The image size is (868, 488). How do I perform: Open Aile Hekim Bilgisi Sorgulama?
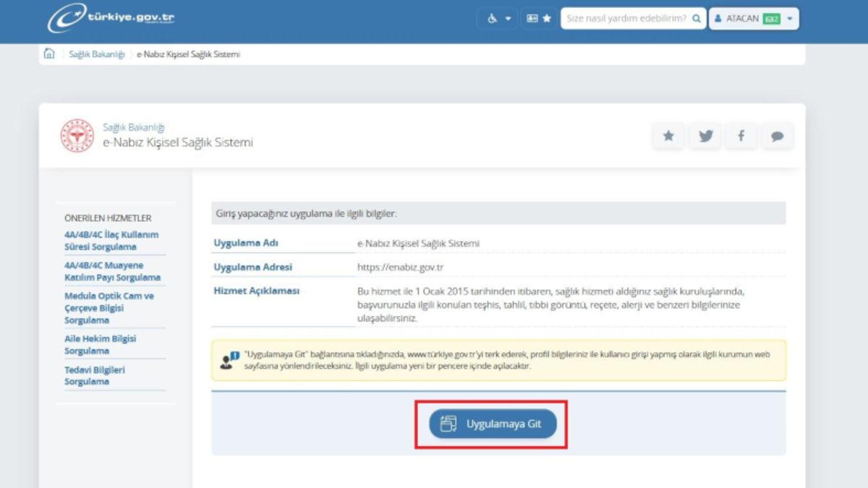100,344
